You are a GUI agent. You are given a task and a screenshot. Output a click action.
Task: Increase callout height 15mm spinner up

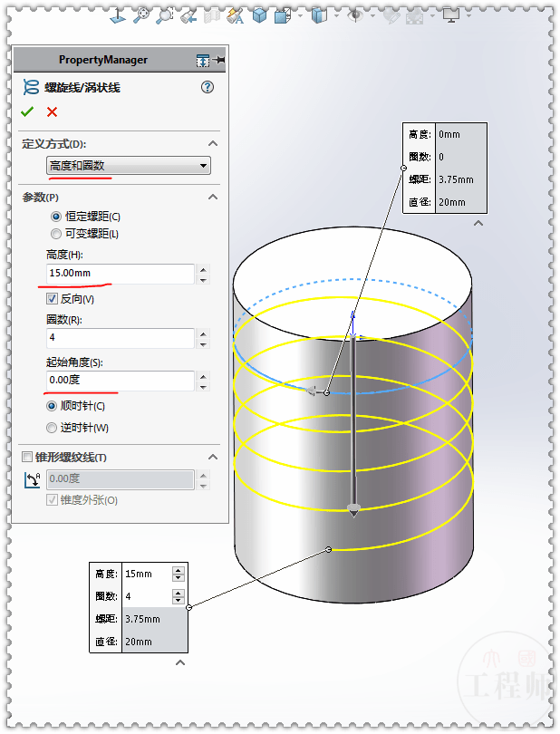179,570
